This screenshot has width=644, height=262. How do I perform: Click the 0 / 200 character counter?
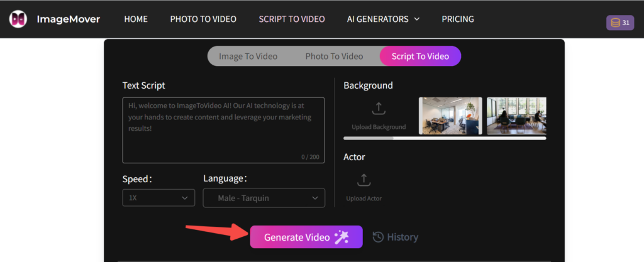(x=310, y=156)
